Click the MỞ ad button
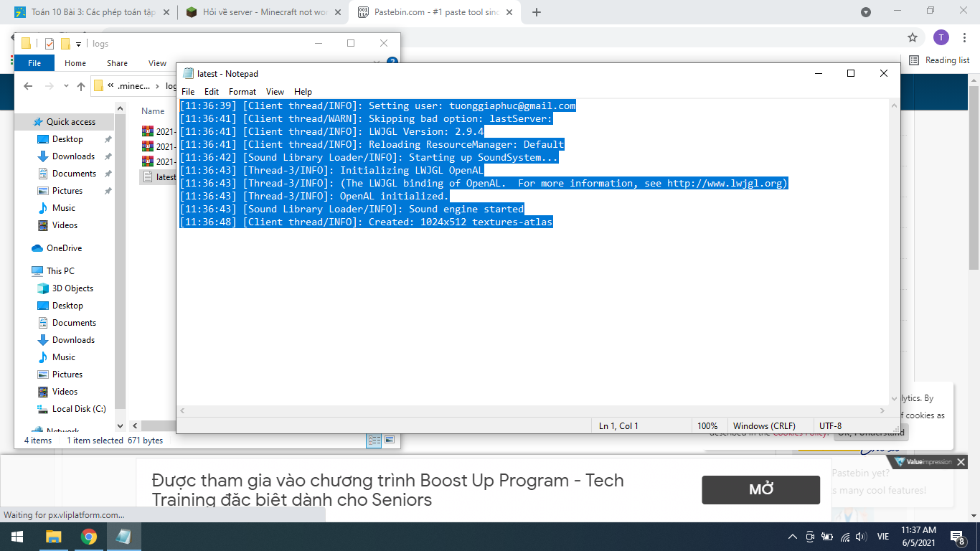The height and width of the screenshot is (551, 980). [760, 490]
